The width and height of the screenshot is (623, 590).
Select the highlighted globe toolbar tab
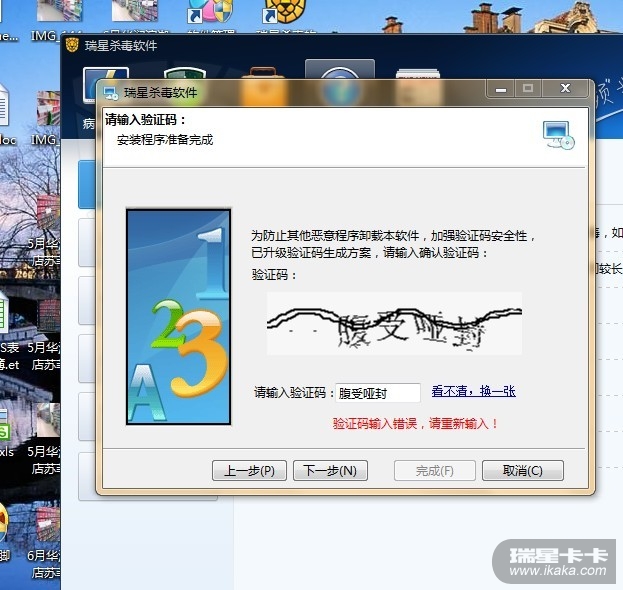click(x=340, y=81)
